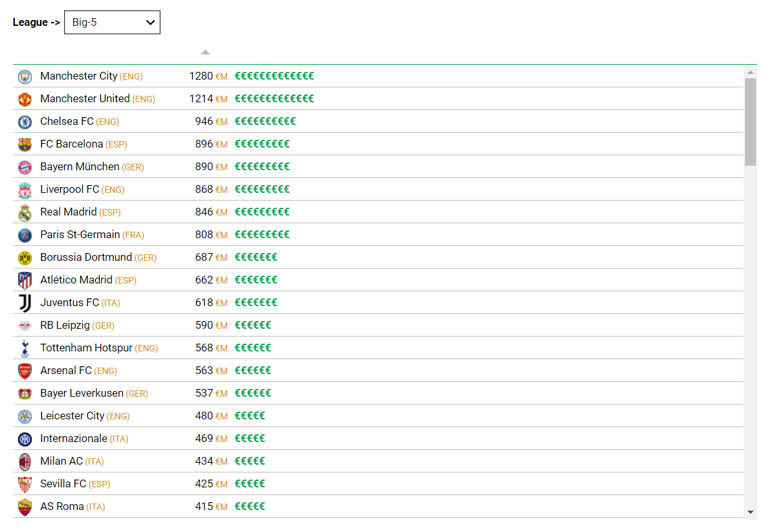Select the Paris St-Germain team name
Image resolution: width=769 pixels, height=532 pixels.
pos(80,234)
